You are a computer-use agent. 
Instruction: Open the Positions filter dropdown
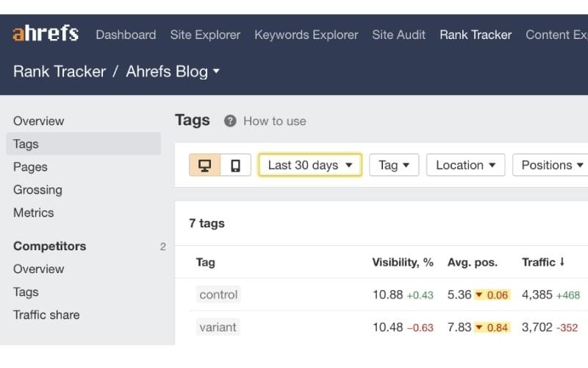550,165
